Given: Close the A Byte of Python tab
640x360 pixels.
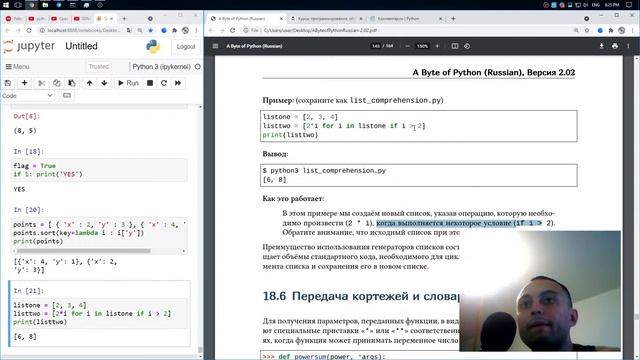Looking at the screenshot, I should 281,19.
